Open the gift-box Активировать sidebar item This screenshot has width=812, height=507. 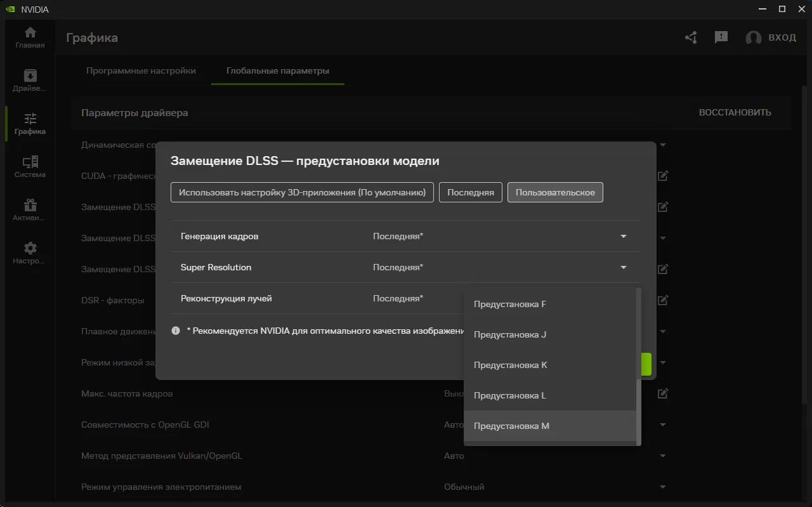(x=30, y=210)
